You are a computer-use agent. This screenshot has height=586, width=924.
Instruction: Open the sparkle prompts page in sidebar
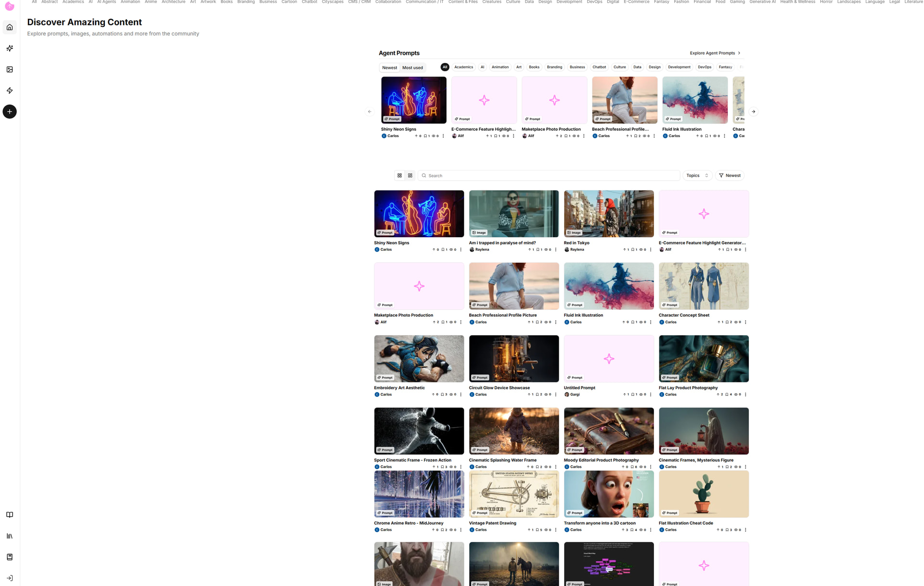click(10, 48)
